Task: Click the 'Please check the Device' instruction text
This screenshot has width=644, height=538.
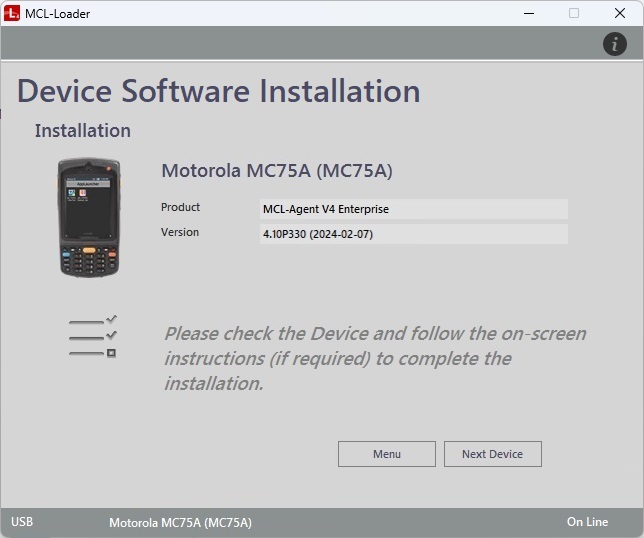Action: (x=375, y=358)
